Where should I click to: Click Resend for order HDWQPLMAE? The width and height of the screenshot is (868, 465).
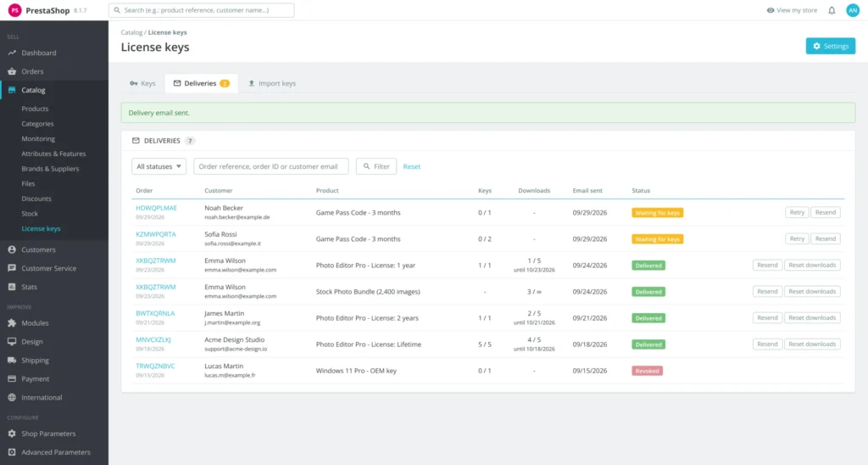(x=826, y=212)
